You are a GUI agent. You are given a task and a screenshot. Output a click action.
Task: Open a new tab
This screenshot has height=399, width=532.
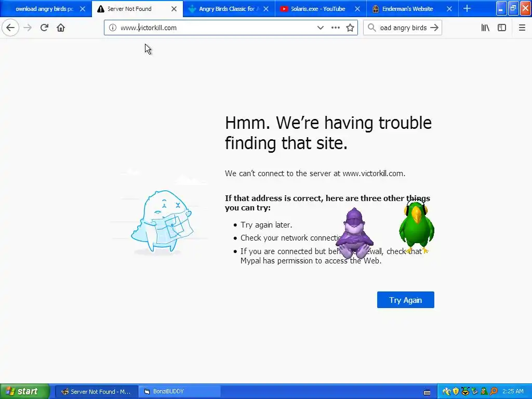coord(467,8)
